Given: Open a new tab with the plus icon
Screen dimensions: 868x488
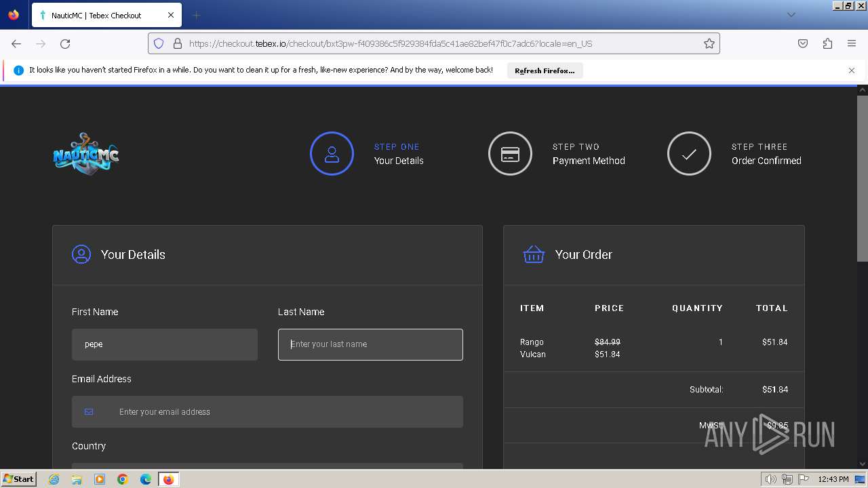Looking at the screenshot, I should tap(196, 15).
